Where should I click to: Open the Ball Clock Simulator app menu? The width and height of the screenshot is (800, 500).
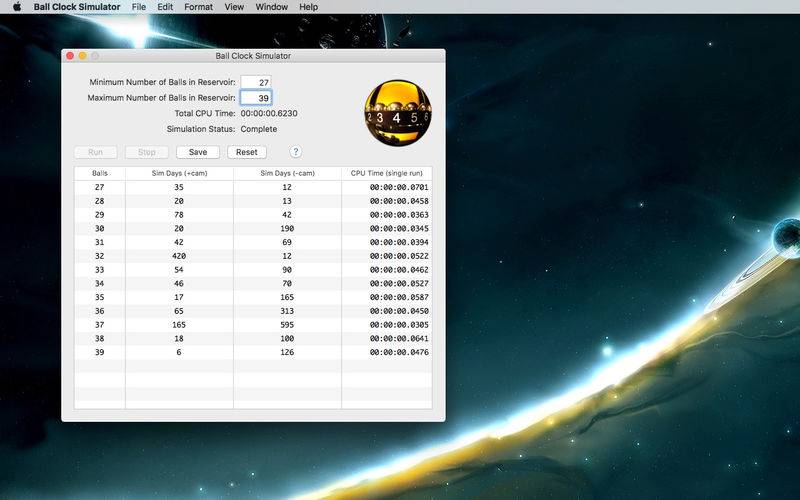click(77, 7)
